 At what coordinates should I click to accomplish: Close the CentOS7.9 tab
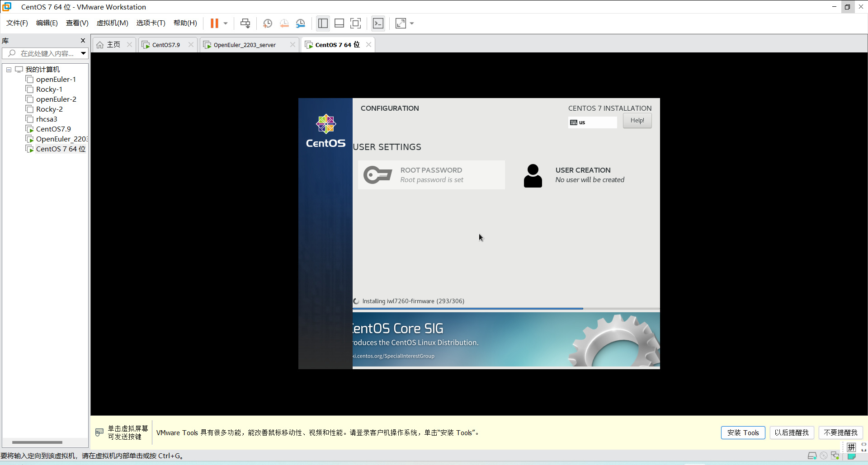pyautogui.click(x=191, y=44)
